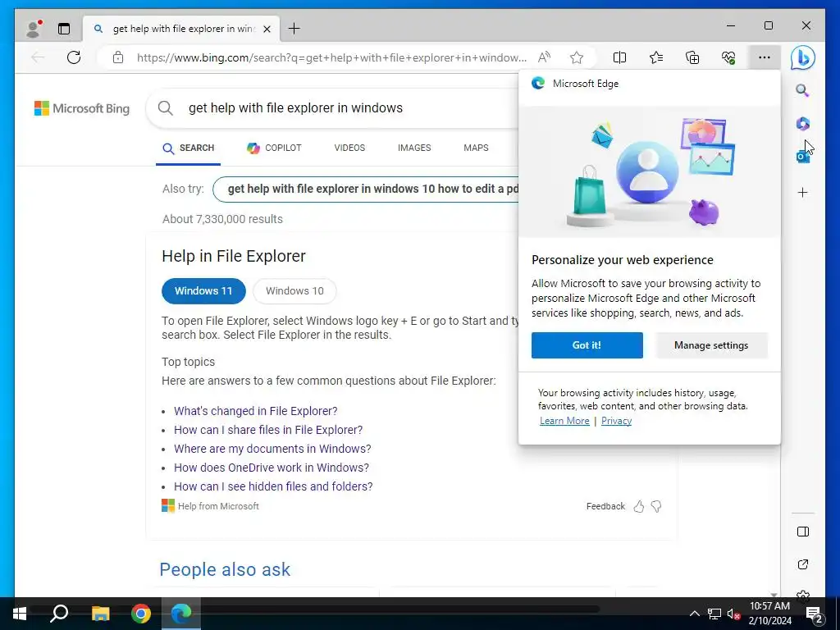Open the notification center icon

click(x=815, y=614)
